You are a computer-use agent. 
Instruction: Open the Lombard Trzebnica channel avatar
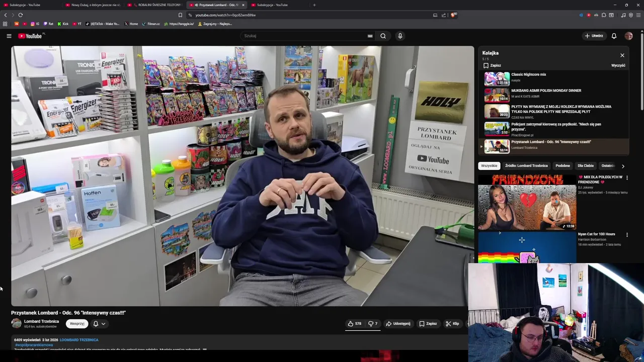[17, 323]
